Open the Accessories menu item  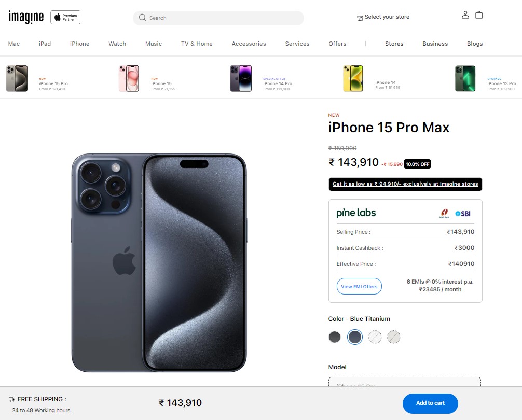tap(249, 44)
